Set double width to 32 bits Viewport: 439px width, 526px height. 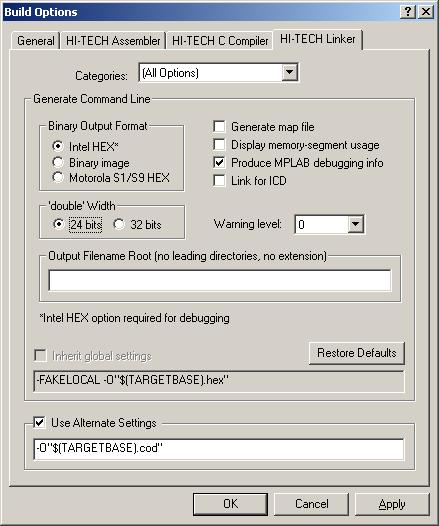[x=119, y=224]
